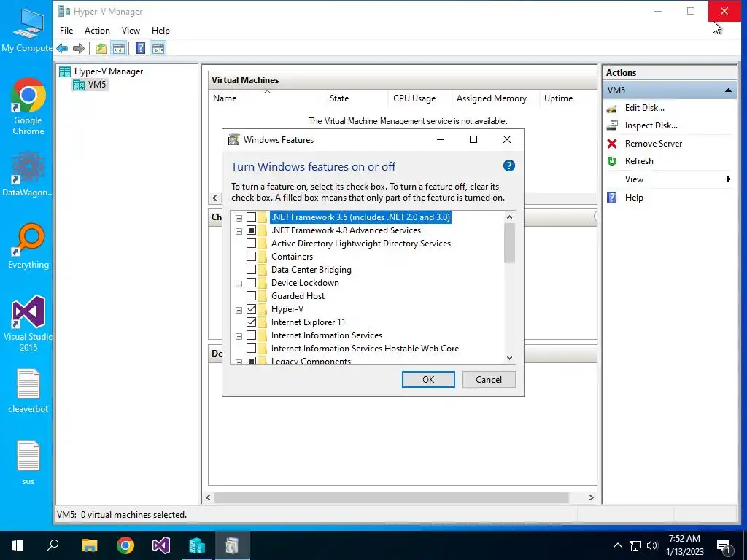Click Assigned Memory column header
Screen dimensions: 747x560
click(x=495, y=98)
